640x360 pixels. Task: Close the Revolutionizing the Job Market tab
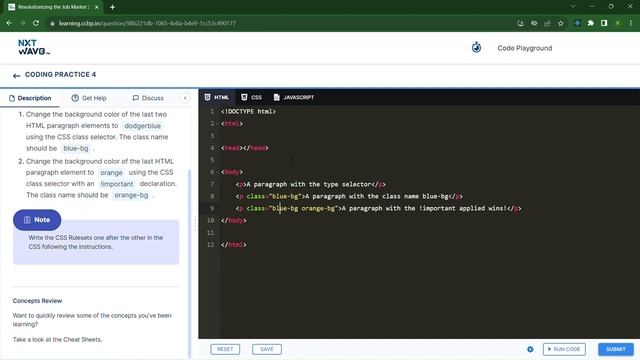[x=97, y=7]
